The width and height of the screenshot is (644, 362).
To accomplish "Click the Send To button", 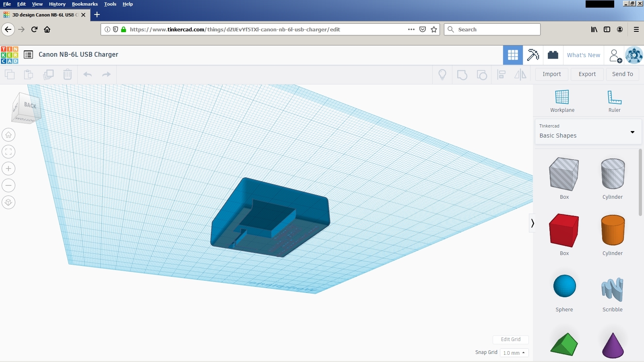I will (x=622, y=74).
